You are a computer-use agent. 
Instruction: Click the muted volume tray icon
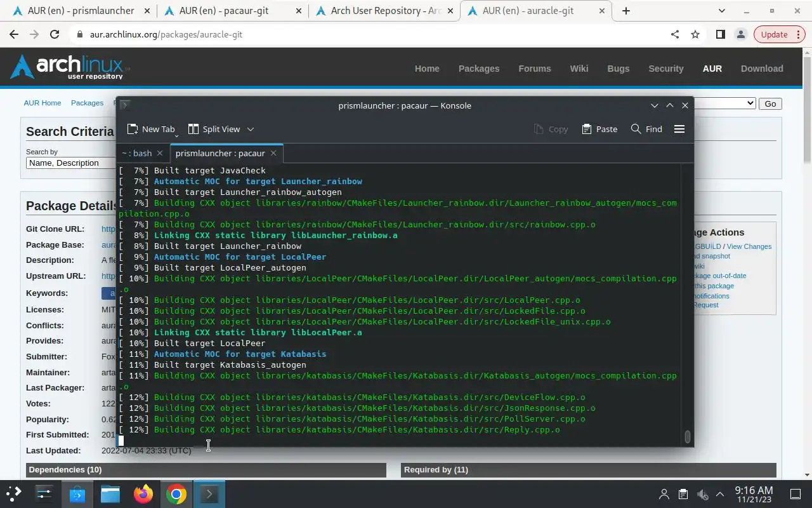(x=702, y=494)
